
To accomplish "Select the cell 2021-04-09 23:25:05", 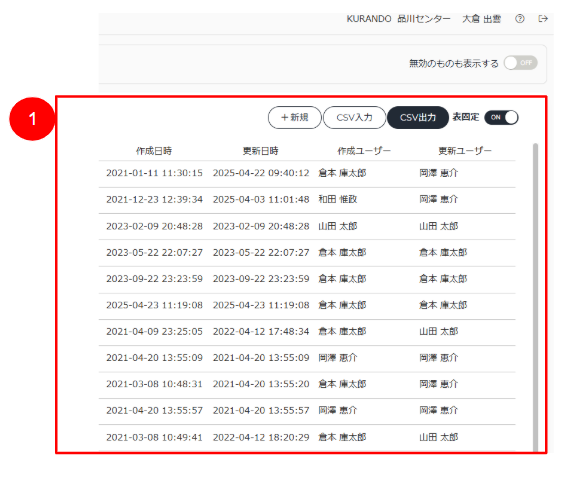I will click(154, 331).
